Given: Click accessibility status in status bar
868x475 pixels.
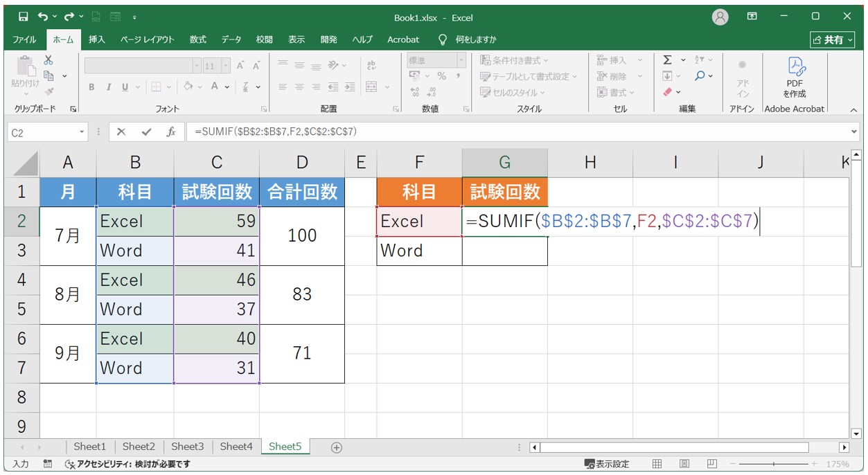Looking at the screenshot, I should [x=127, y=464].
